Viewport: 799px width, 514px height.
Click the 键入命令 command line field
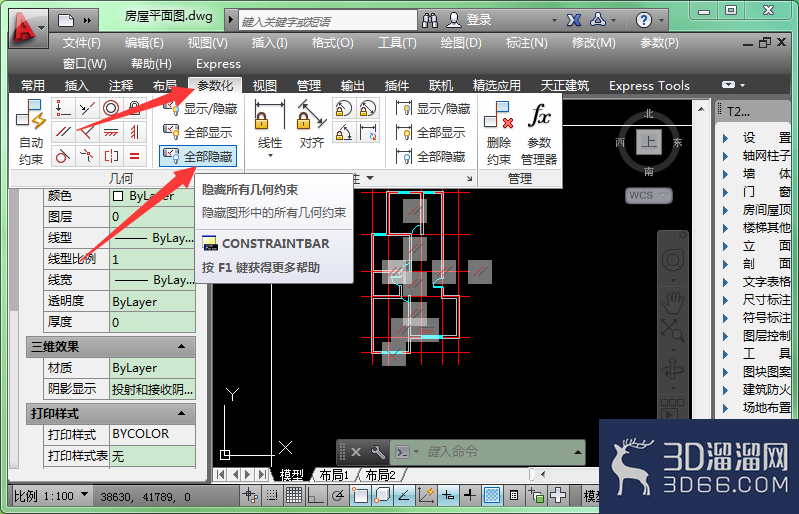coord(489,452)
